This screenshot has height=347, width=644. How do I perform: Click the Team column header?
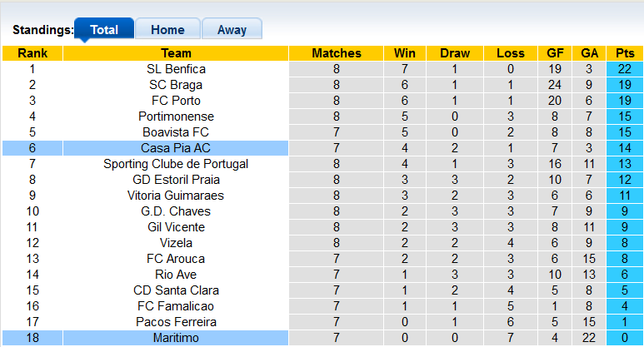pos(176,53)
